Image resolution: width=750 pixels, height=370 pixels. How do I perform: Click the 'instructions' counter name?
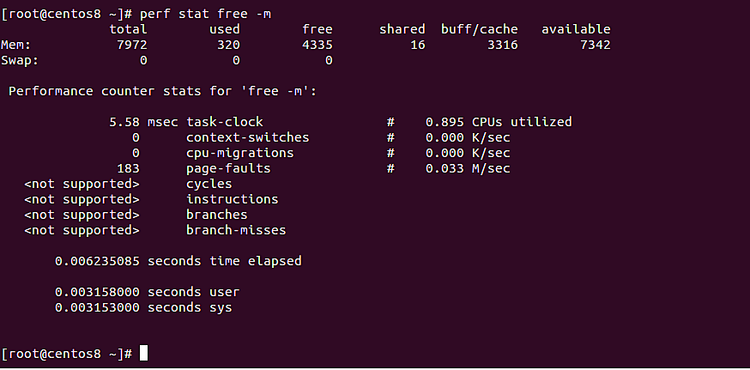coord(232,199)
